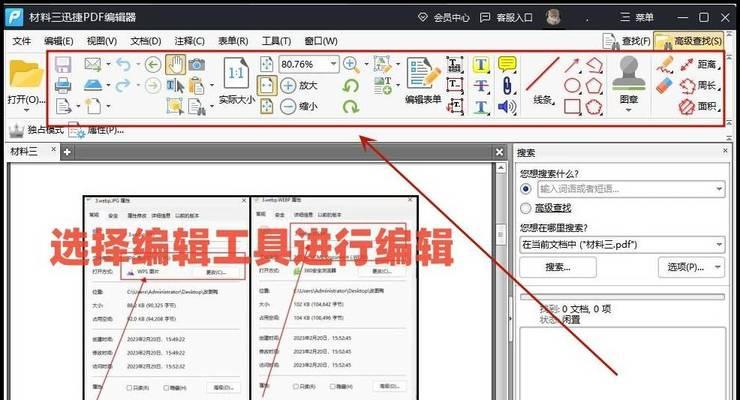Expand the 选项(P) dropdown arrow
Screen dimensions: 740x400
tap(718, 267)
